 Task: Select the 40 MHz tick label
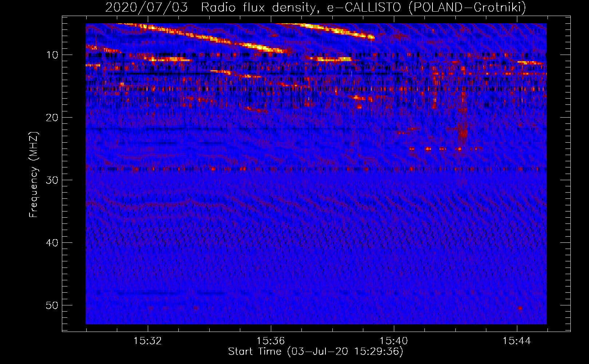(52, 243)
